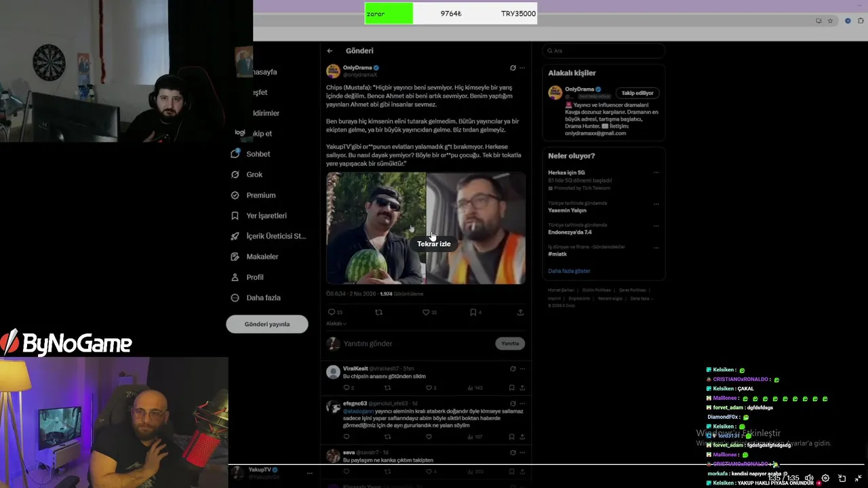868x488 pixels.
Task: Like efegnc63's reply
Action: [429, 437]
